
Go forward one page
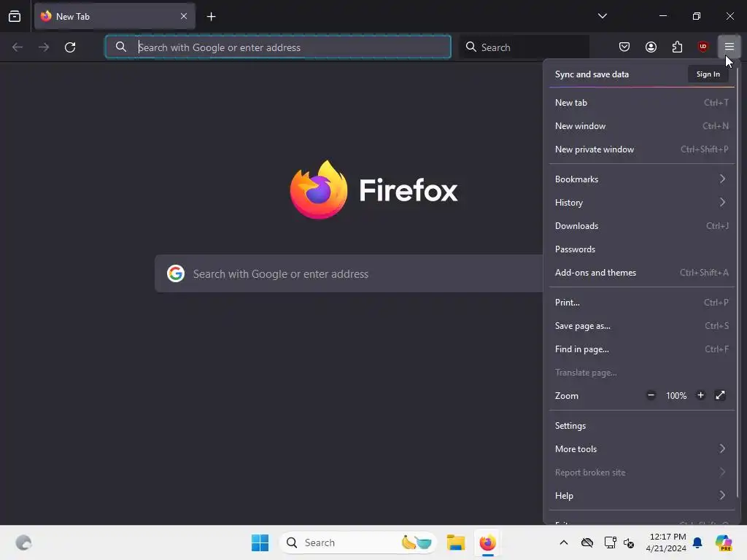[x=44, y=47]
